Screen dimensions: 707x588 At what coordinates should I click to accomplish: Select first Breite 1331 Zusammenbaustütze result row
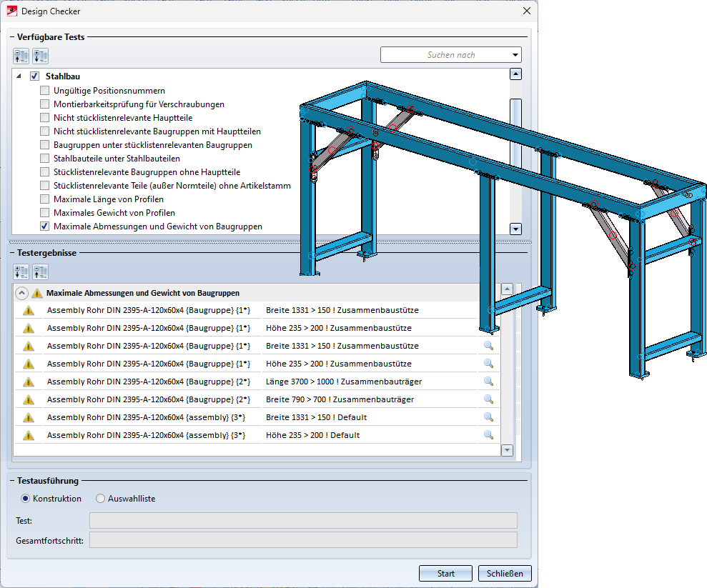pyautogui.click(x=147, y=310)
